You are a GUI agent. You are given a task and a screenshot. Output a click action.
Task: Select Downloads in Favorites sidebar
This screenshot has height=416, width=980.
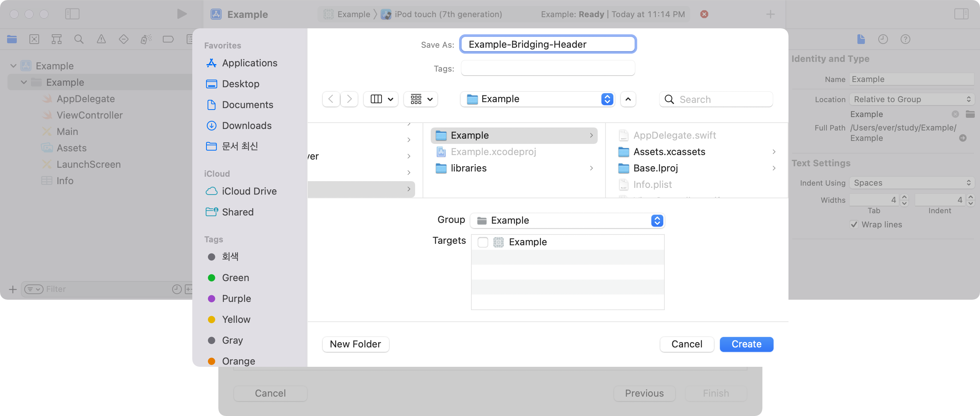246,126
